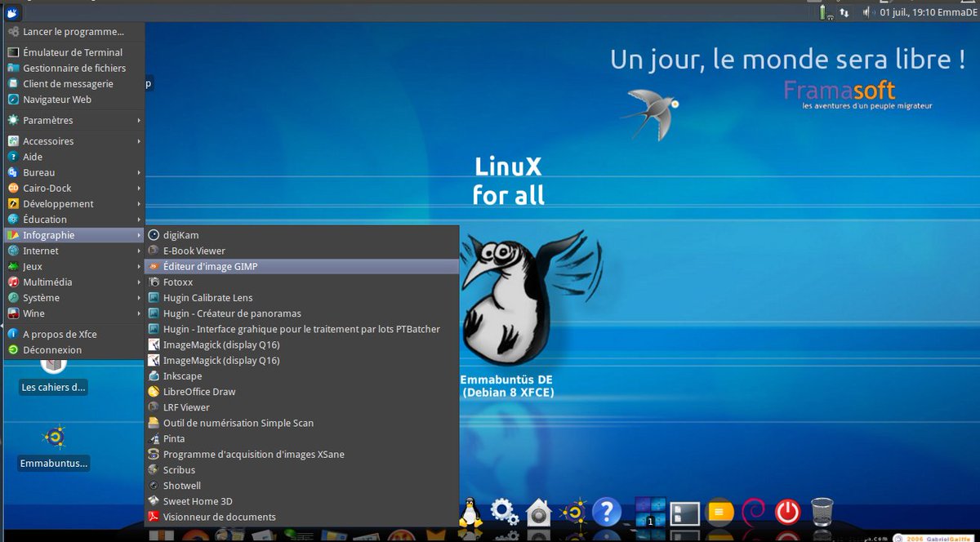The width and height of the screenshot is (980, 542).
Task: Click Déconnexion to log out
Action: [x=74, y=350]
